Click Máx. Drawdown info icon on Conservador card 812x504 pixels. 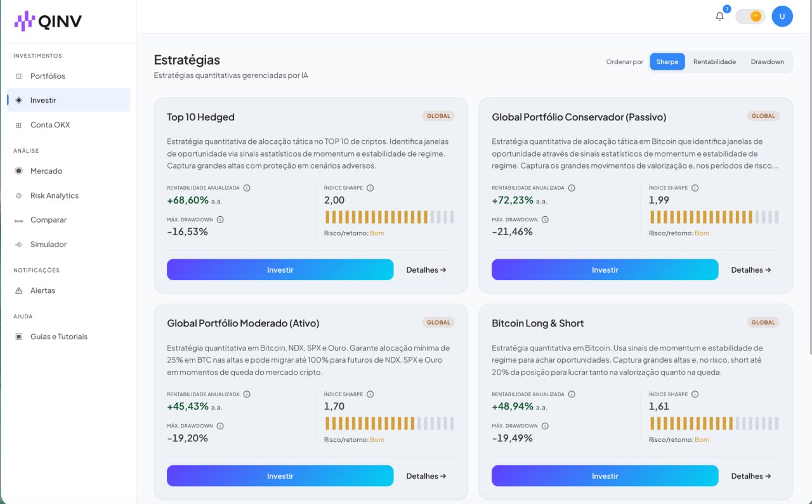pyautogui.click(x=545, y=219)
